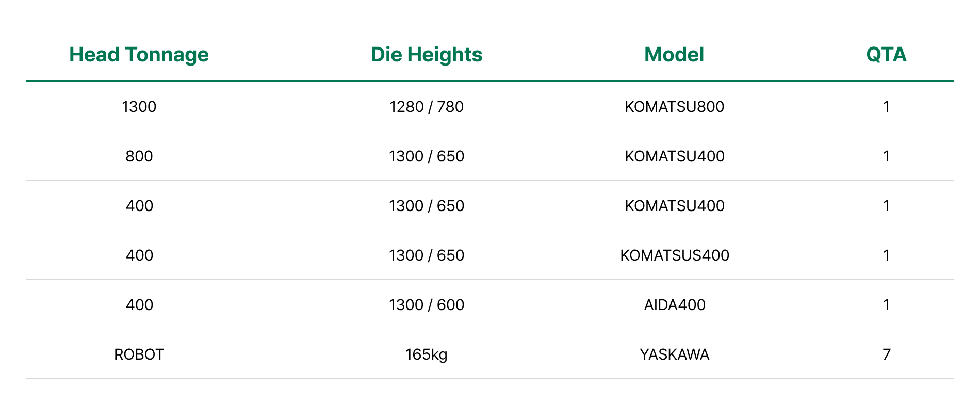Select the 1300 head tonnage cell

coord(139,107)
